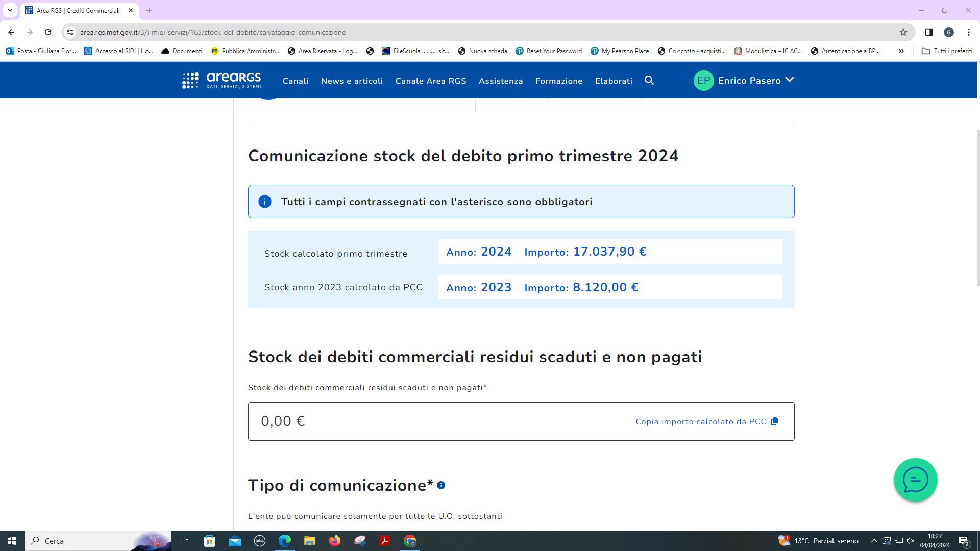Viewport: 980px width, 551px height.
Task: Open tab search dropdown arrow
Action: (10, 10)
